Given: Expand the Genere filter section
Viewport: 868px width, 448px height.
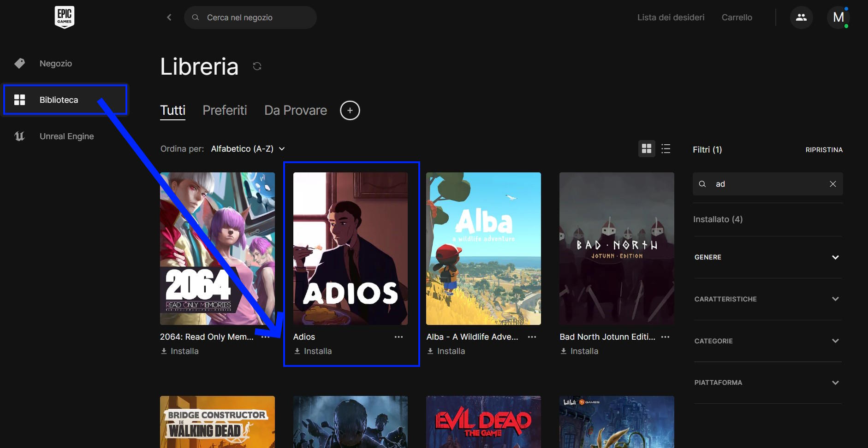Looking at the screenshot, I should (767, 257).
